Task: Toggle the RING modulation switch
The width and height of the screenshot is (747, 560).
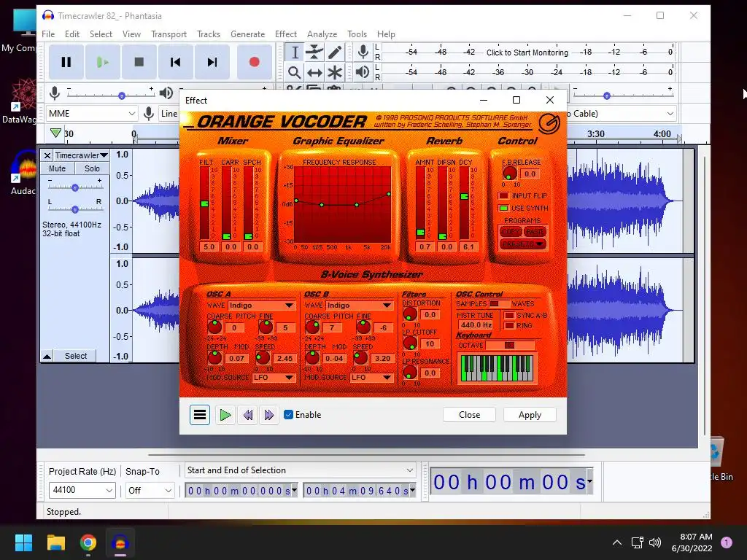Action: 509,326
